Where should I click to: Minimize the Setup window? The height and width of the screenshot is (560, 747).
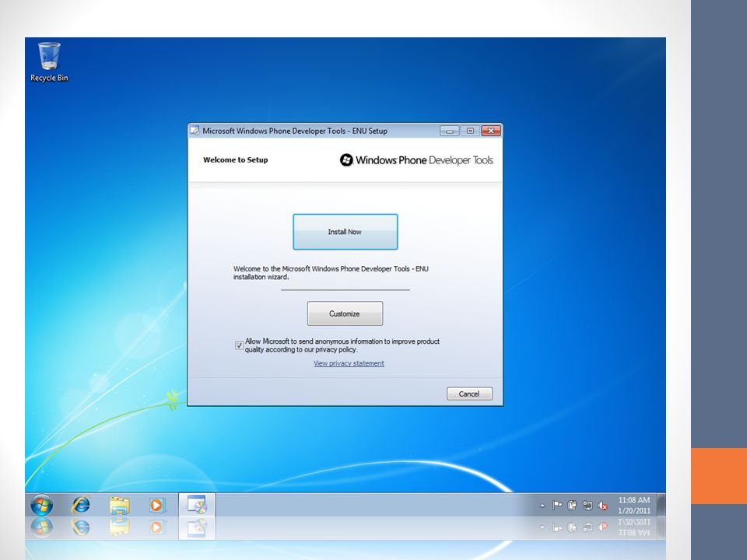coord(449,131)
